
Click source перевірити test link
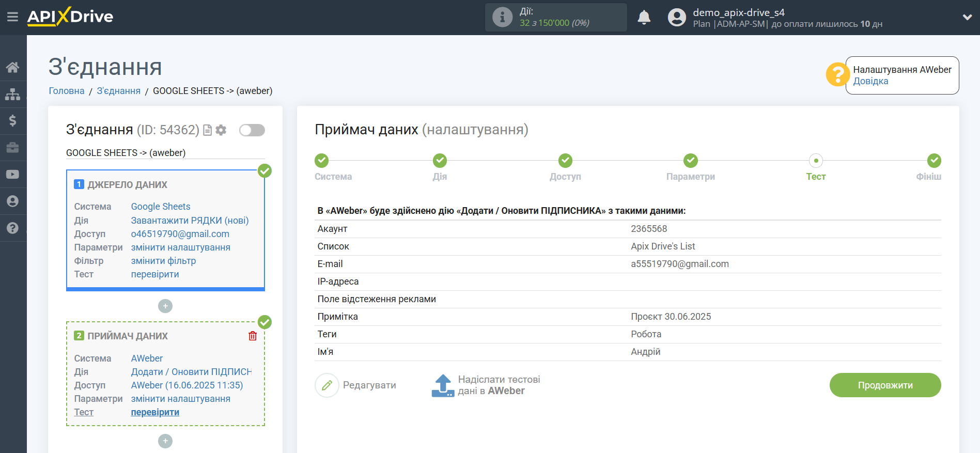click(155, 274)
